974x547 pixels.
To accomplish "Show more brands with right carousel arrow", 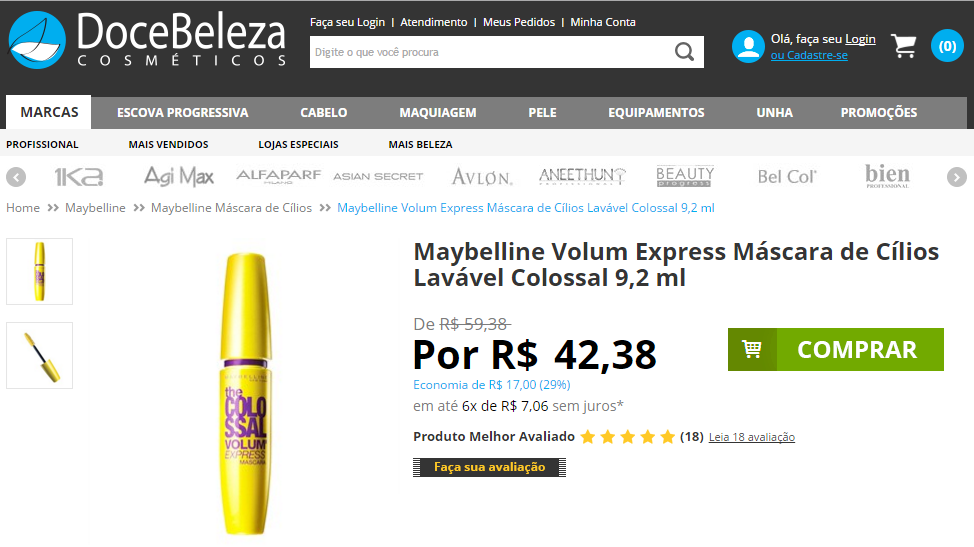I will 957,177.
